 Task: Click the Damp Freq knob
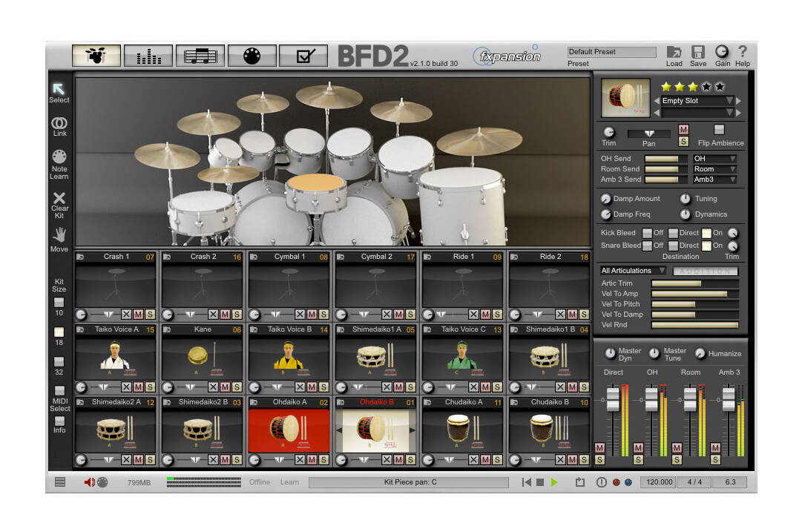(605, 214)
